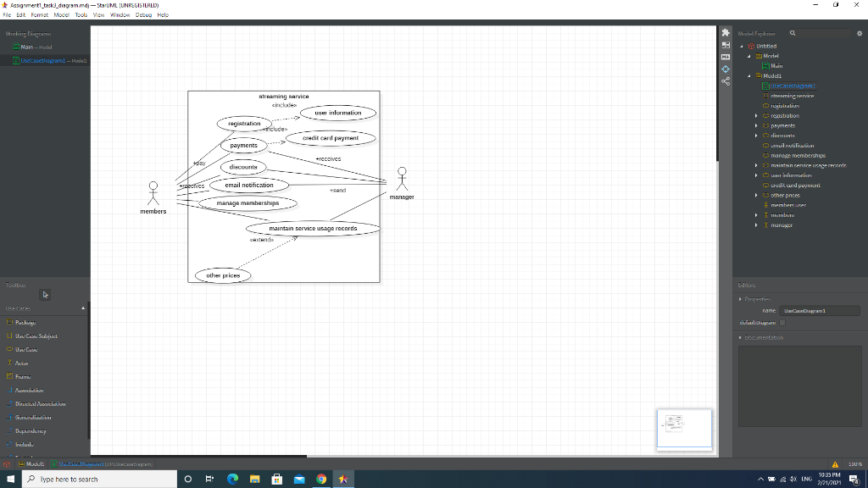Click the settings gear in Model Explorer

click(x=859, y=32)
